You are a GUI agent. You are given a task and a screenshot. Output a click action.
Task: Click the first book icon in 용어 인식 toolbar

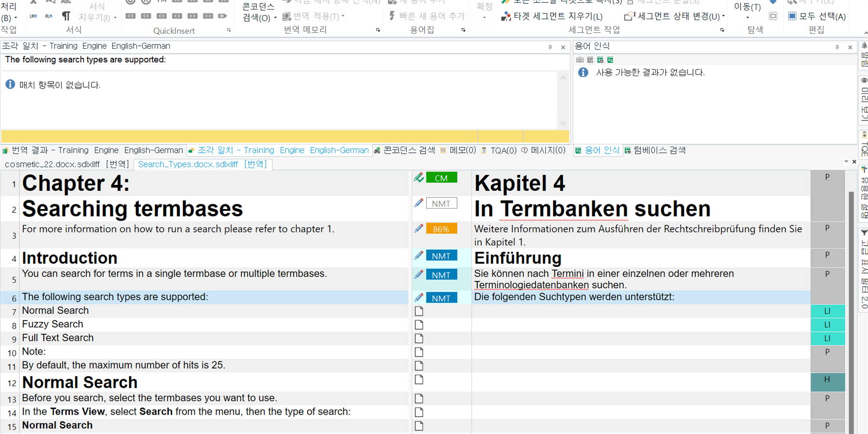tap(580, 60)
